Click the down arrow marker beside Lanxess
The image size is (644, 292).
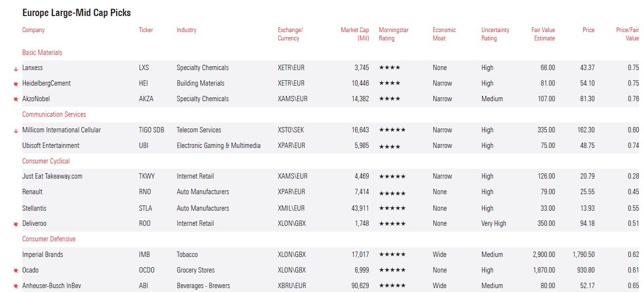[x=16, y=69]
